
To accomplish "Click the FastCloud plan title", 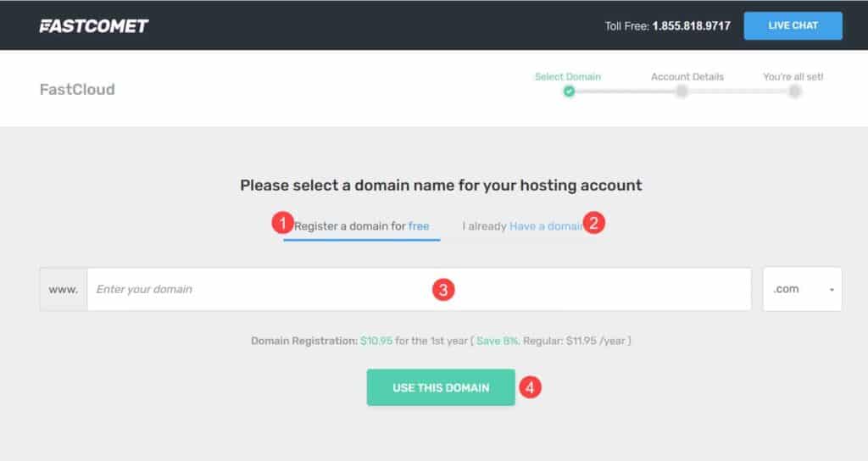I will (x=77, y=89).
